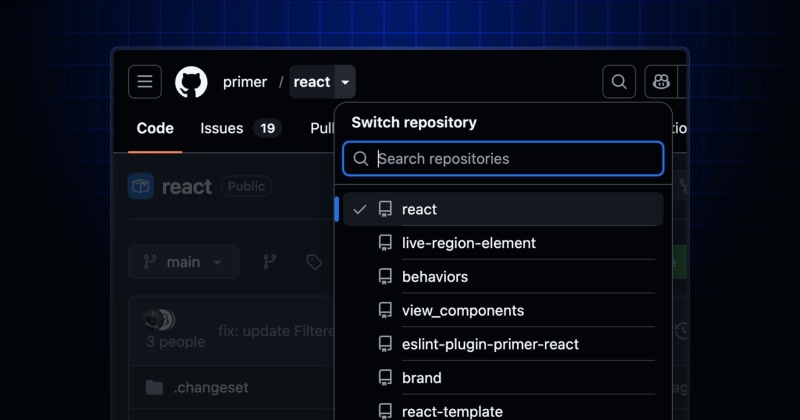
Task: Click repo icon beside live-region-element
Action: click(x=385, y=243)
